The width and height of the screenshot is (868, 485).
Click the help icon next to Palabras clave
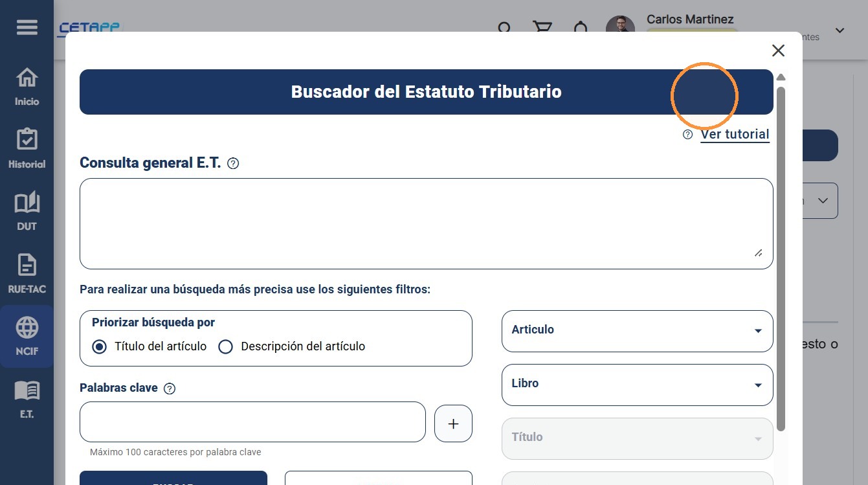pyautogui.click(x=170, y=389)
